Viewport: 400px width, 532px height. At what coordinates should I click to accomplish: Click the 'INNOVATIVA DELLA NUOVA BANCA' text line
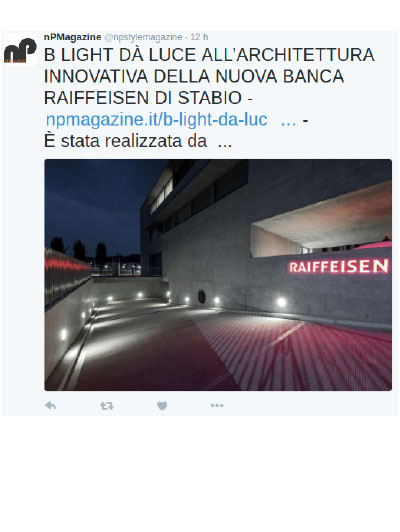[194, 76]
